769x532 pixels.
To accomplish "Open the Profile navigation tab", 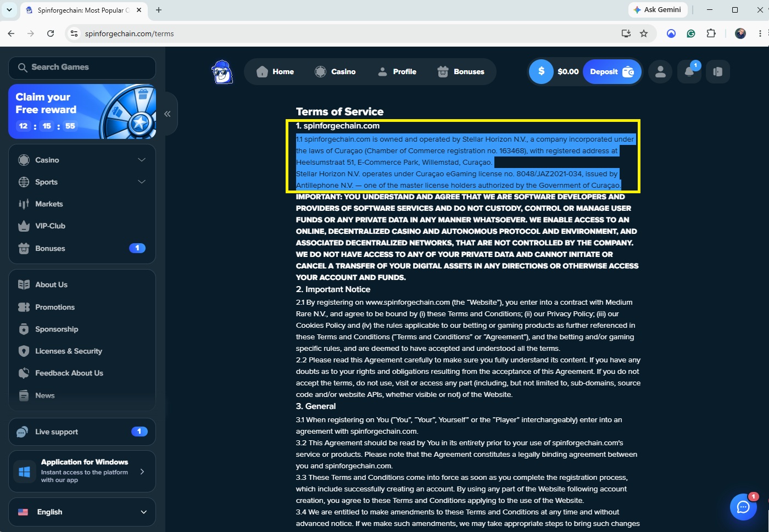I will tap(397, 72).
